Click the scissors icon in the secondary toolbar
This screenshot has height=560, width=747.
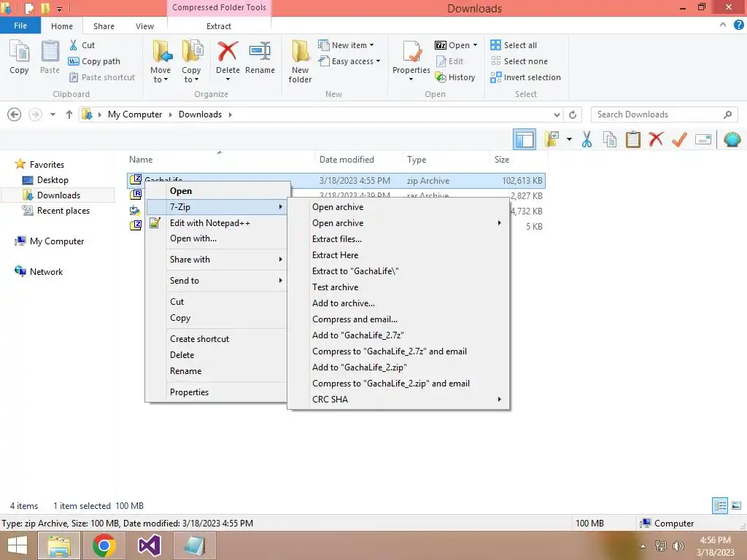[587, 139]
